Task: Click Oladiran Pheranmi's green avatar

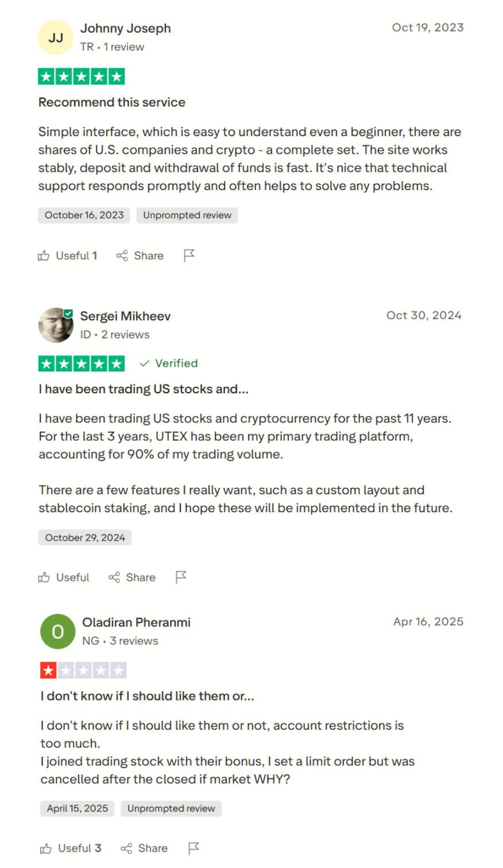Action: [x=58, y=631]
